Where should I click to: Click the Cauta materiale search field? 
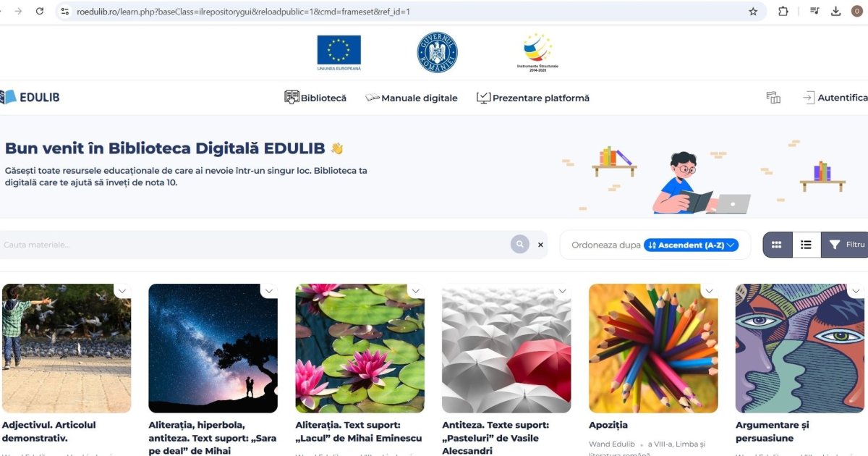pyautogui.click(x=253, y=245)
